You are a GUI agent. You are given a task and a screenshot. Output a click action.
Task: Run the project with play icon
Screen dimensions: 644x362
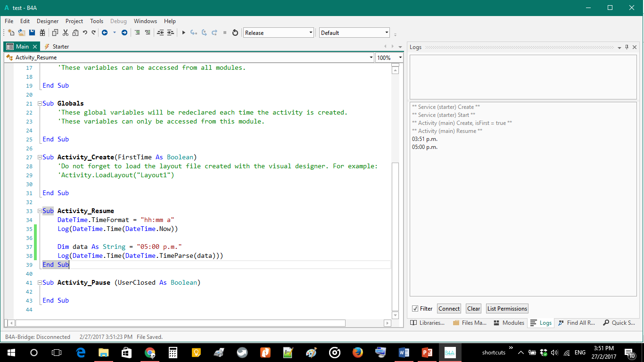click(184, 33)
